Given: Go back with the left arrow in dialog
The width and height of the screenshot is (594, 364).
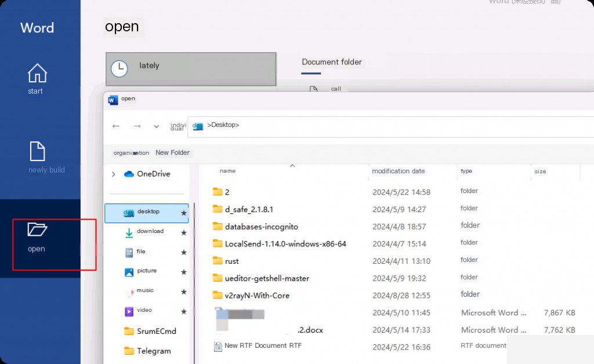Looking at the screenshot, I should [x=116, y=126].
